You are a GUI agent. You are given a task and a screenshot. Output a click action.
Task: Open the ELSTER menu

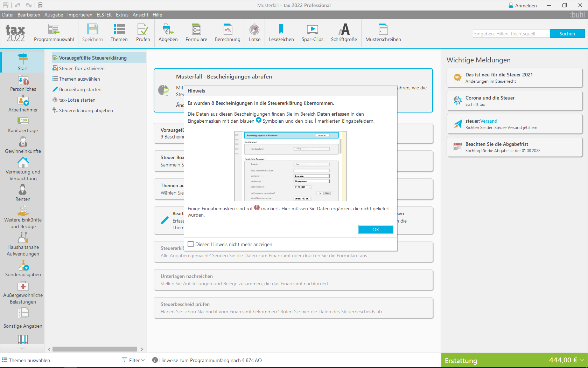pos(104,15)
